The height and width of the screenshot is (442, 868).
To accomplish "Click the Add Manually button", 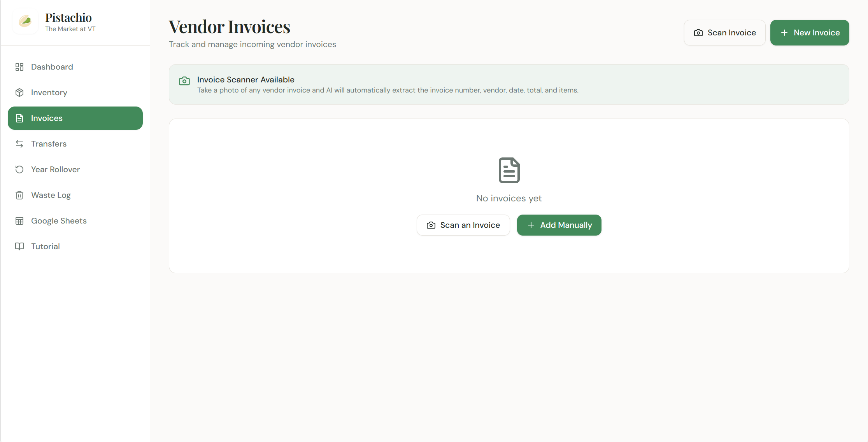I will click(559, 225).
